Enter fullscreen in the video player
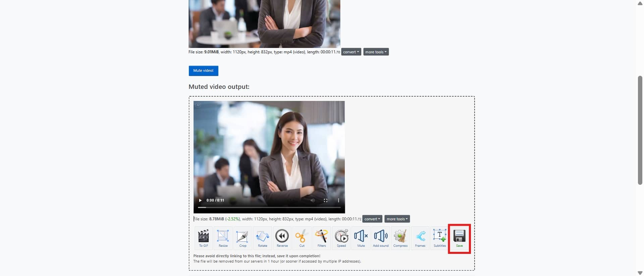Viewport: 644px width, 276px height. pyautogui.click(x=325, y=200)
